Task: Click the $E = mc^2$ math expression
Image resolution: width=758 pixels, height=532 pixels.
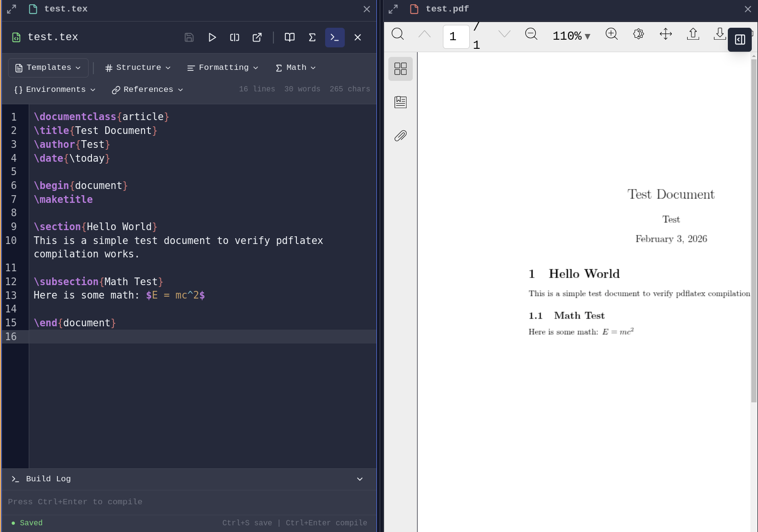Action: pos(175,295)
